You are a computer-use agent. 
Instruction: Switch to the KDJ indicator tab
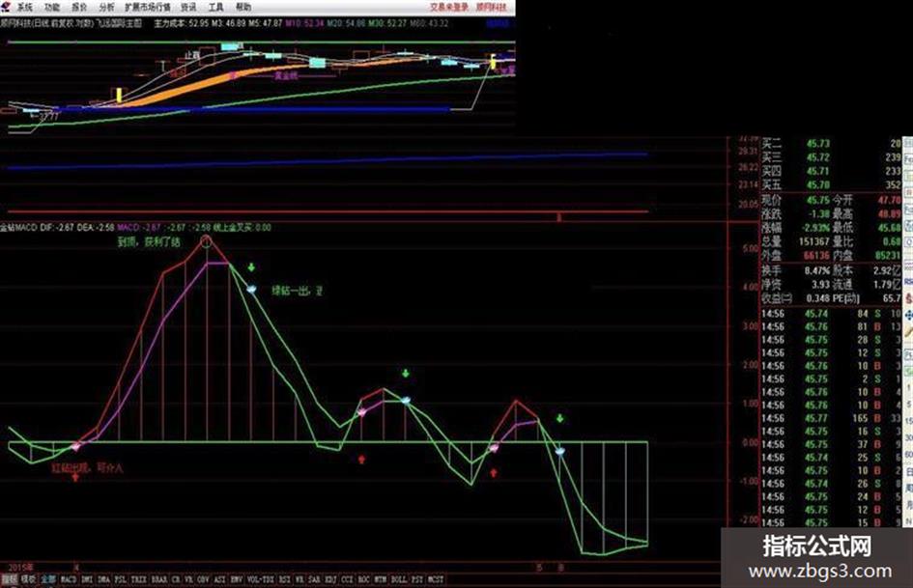(330, 579)
